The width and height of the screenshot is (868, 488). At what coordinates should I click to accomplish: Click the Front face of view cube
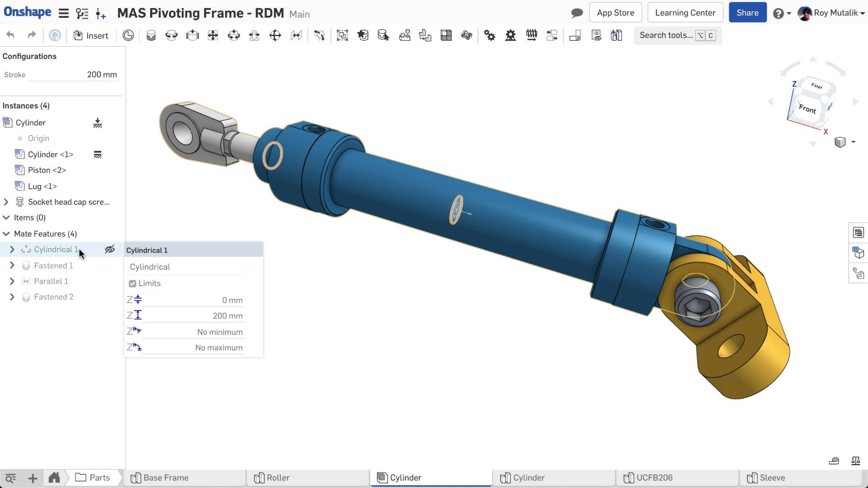coord(807,109)
